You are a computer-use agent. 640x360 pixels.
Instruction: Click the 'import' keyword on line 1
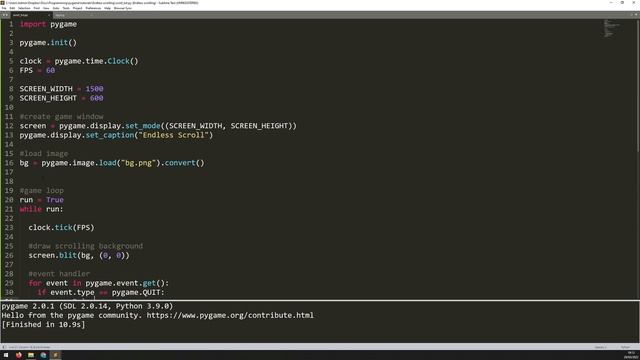pos(33,24)
